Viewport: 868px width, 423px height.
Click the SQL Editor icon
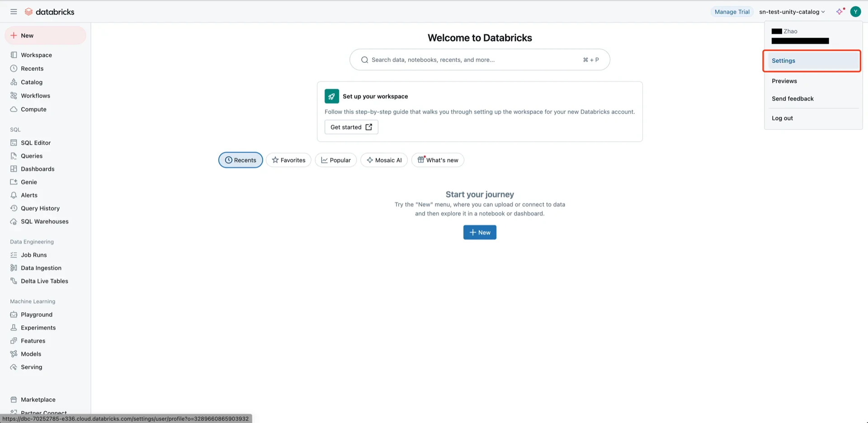(14, 142)
